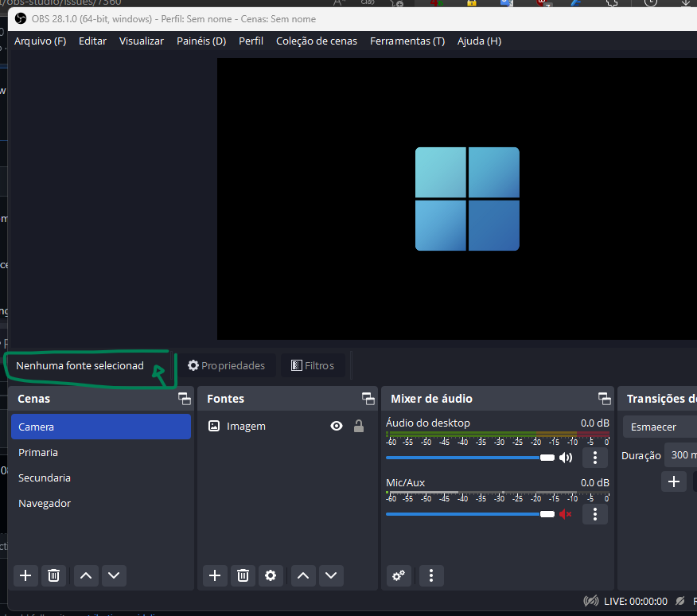Screen dimensions: 697x616
Task: Mute Áudio do desktop speaker icon
Action: coord(566,458)
